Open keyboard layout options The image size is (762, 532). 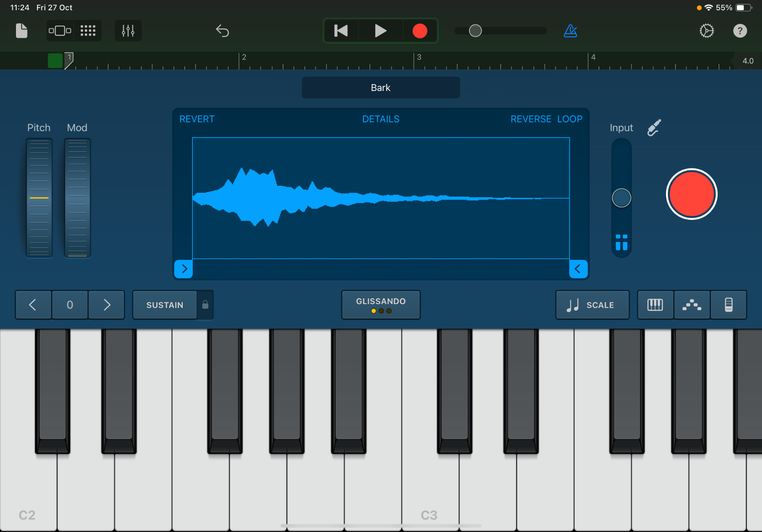click(x=655, y=305)
